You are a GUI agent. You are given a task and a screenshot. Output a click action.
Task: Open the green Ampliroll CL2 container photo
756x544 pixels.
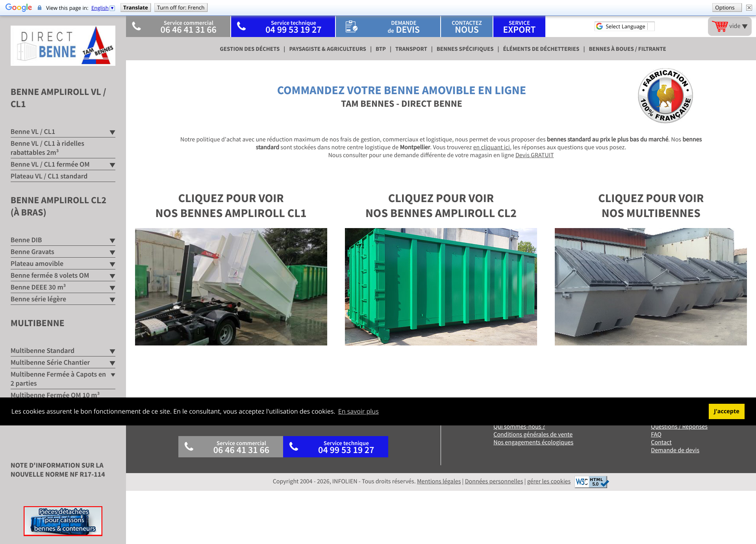(441, 287)
